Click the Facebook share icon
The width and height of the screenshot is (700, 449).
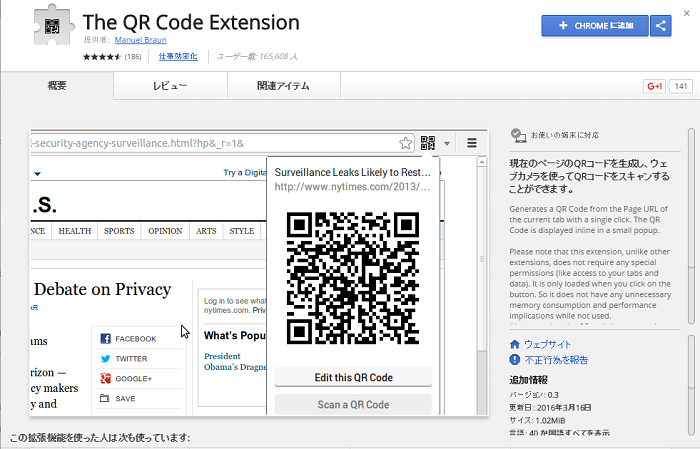tap(105, 339)
